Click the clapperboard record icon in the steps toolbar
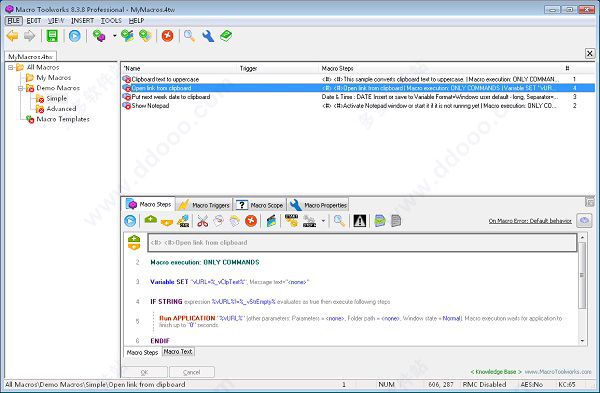 pyautogui.click(x=271, y=221)
